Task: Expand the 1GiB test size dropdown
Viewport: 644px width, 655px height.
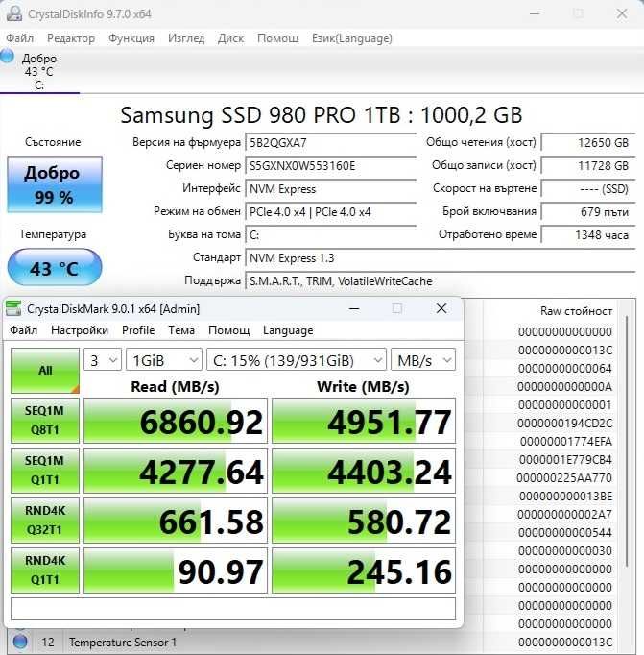Action: pos(164,359)
